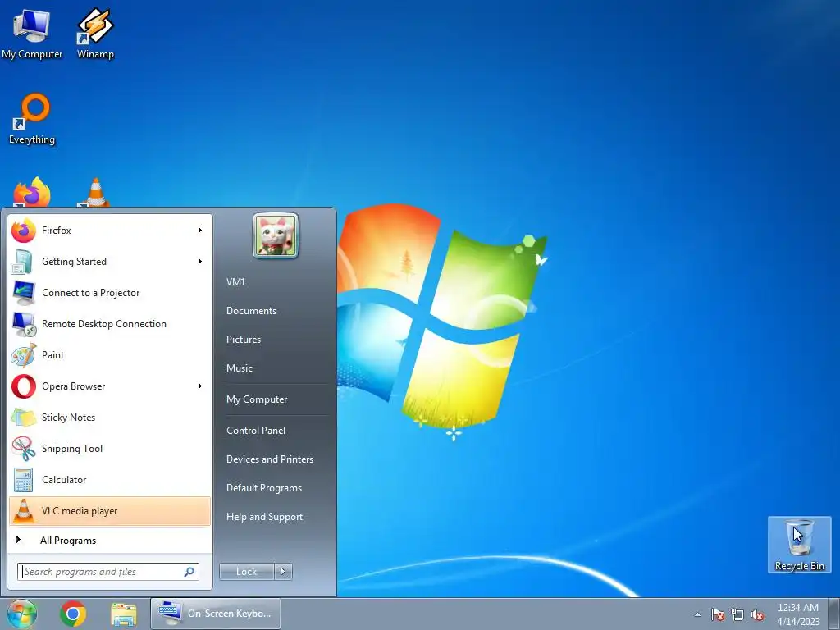Viewport: 840px width, 630px height.
Task: Open the Everything search desktop shortcut
Action: tap(32, 119)
